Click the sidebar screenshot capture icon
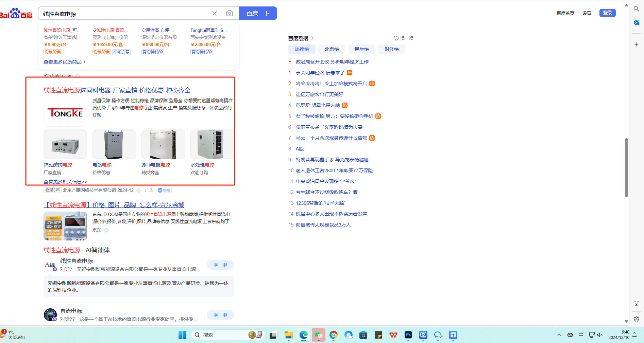The height and width of the screenshot is (343, 644). [x=637, y=304]
